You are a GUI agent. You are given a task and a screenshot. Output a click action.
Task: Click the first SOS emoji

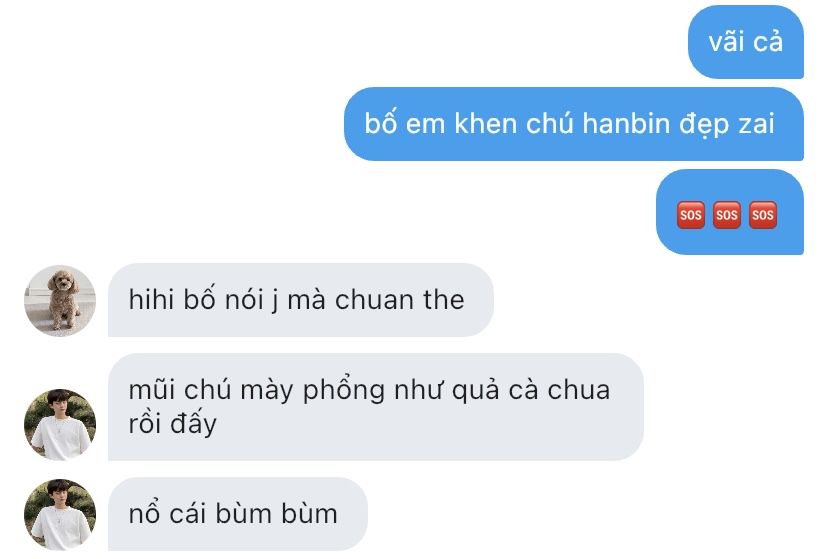click(x=691, y=214)
